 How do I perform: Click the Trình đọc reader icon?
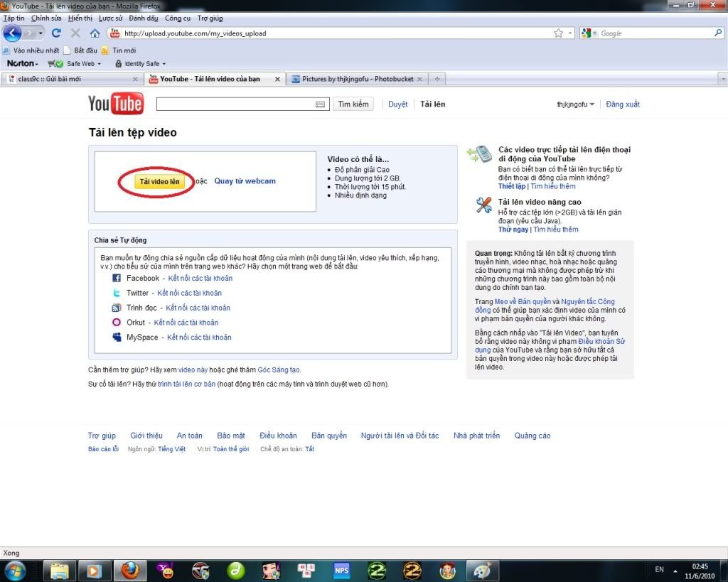[117, 308]
